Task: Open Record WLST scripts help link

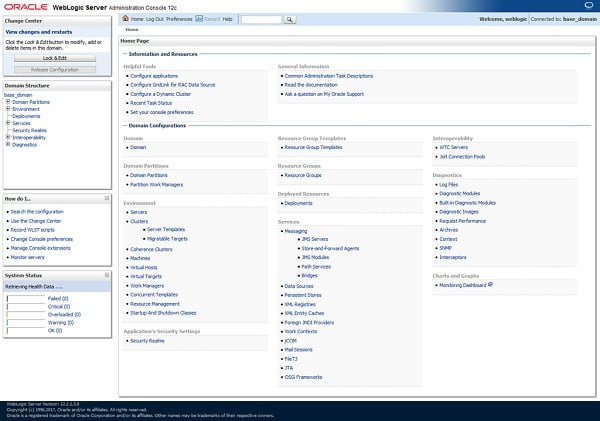Action: 33,230
